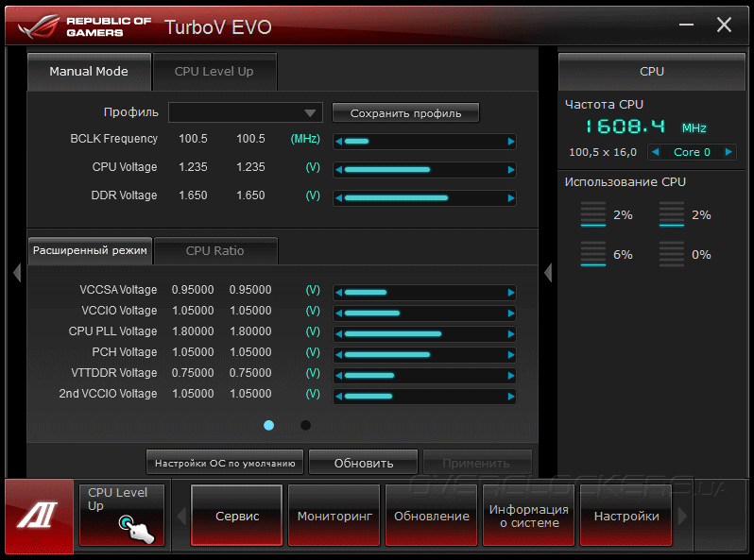Close the TurboV EVO window
This screenshot has height=560, width=754.
click(x=724, y=25)
